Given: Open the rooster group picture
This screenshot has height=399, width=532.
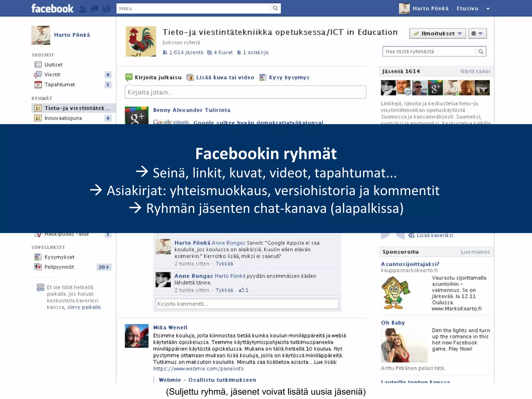Looking at the screenshot, I should (141, 41).
